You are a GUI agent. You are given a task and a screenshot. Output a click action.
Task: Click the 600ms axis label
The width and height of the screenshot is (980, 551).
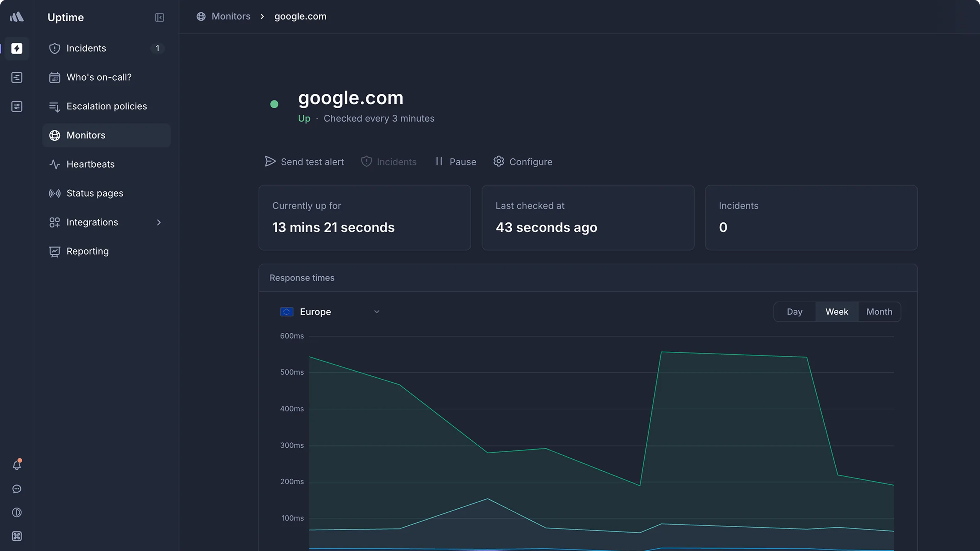(292, 336)
